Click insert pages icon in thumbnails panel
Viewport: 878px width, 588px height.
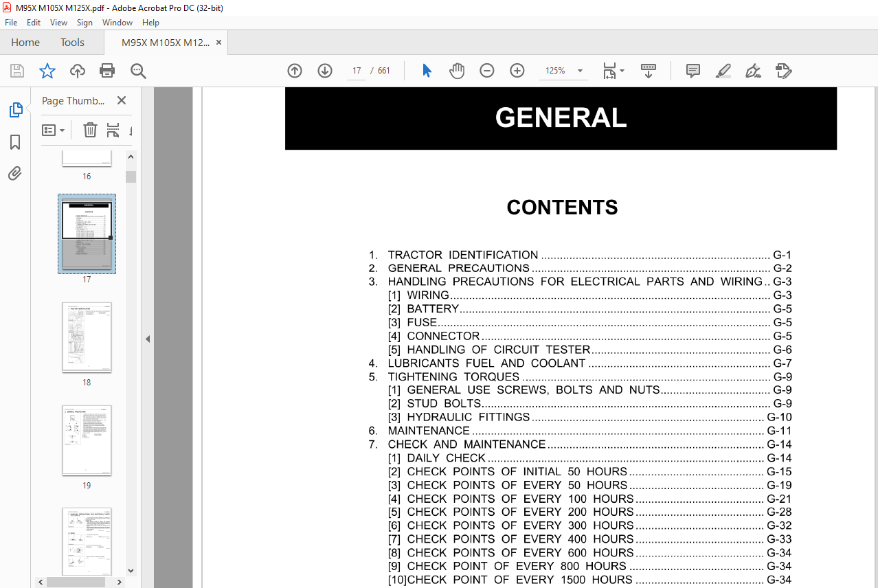tap(113, 130)
